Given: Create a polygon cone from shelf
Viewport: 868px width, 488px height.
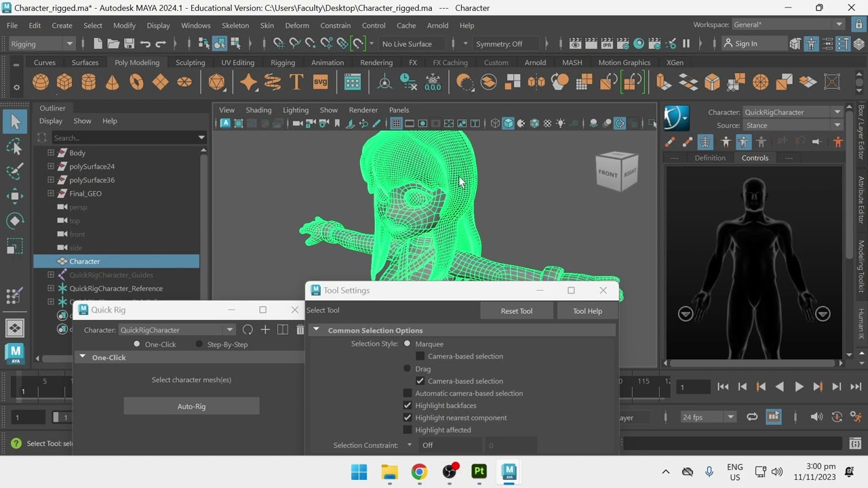Looking at the screenshot, I should (x=112, y=82).
